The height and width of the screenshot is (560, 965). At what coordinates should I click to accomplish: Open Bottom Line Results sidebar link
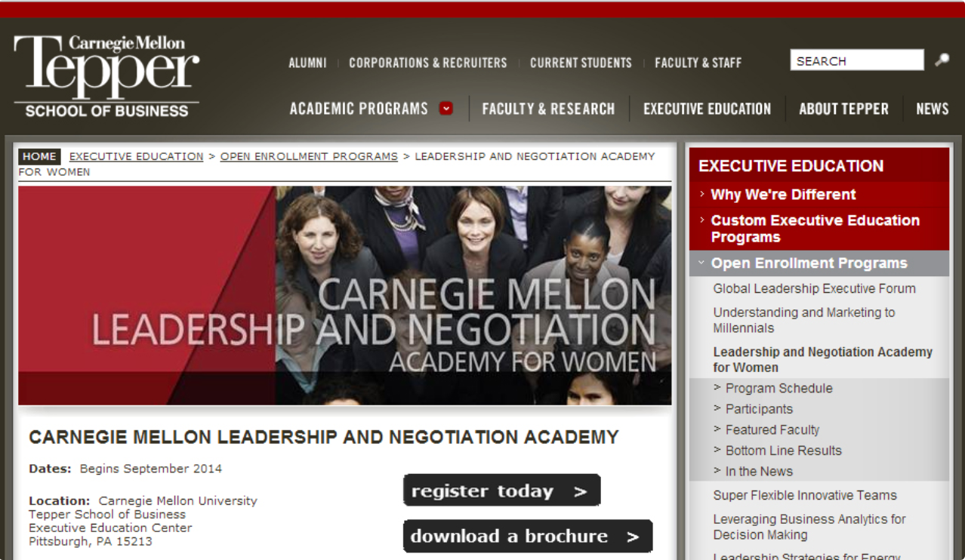click(783, 451)
